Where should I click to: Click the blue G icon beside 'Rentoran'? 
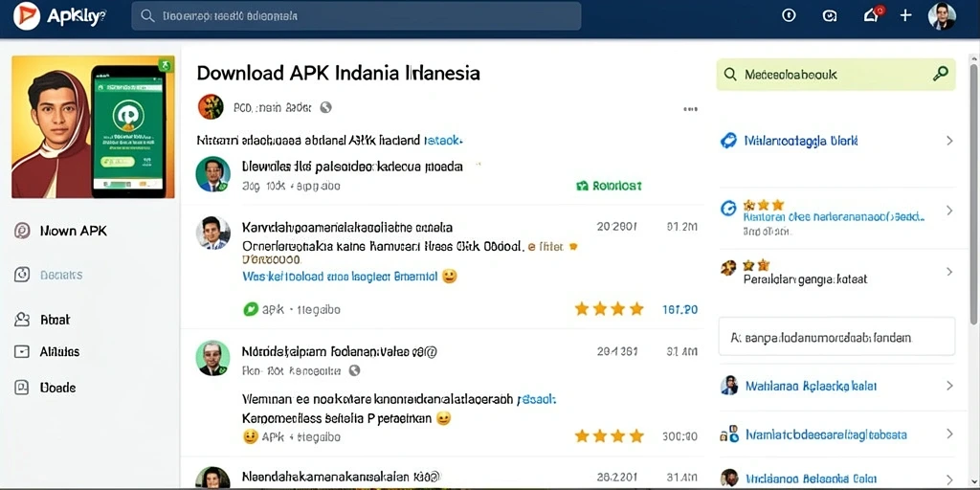pos(728,208)
